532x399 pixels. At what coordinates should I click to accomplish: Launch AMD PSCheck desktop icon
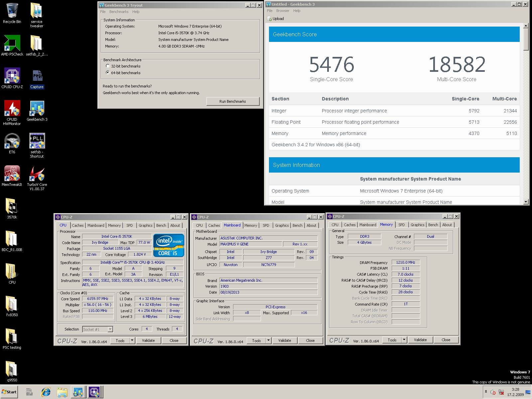(12, 46)
